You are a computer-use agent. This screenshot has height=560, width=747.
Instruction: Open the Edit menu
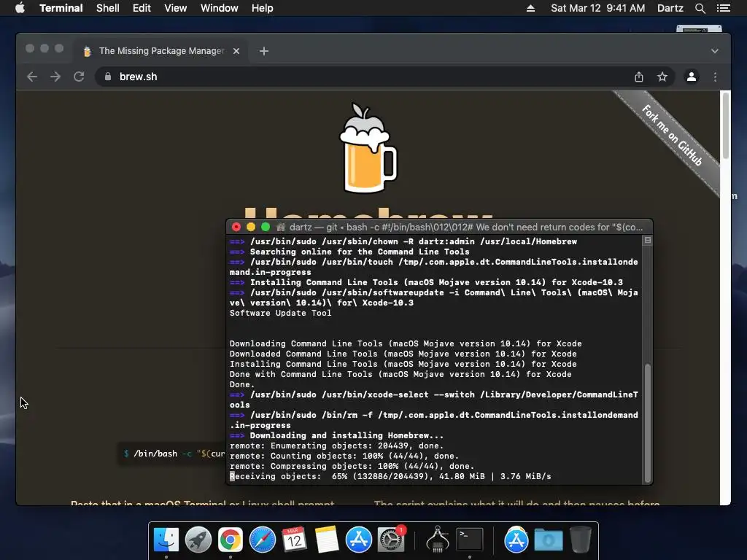pos(142,8)
